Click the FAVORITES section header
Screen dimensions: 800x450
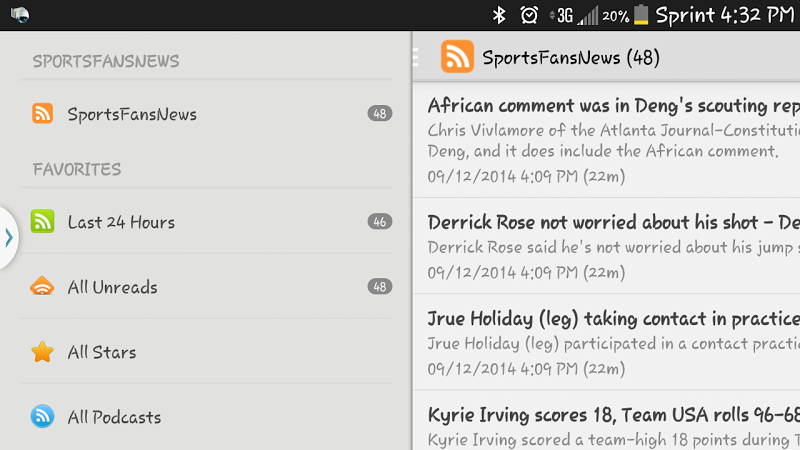tap(77, 169)
